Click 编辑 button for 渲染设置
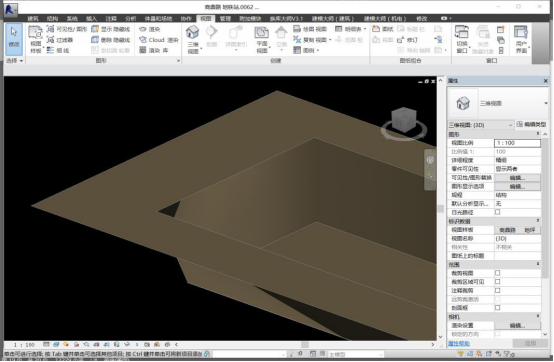The width and height of the screenshot is (554, 362). point(517,325)
